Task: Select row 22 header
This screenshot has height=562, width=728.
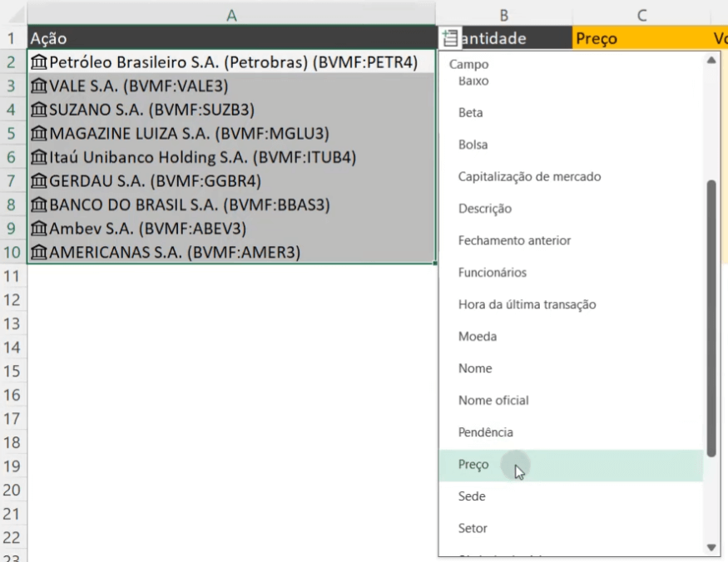Action: pyautogui.click(x=13, y=537)
